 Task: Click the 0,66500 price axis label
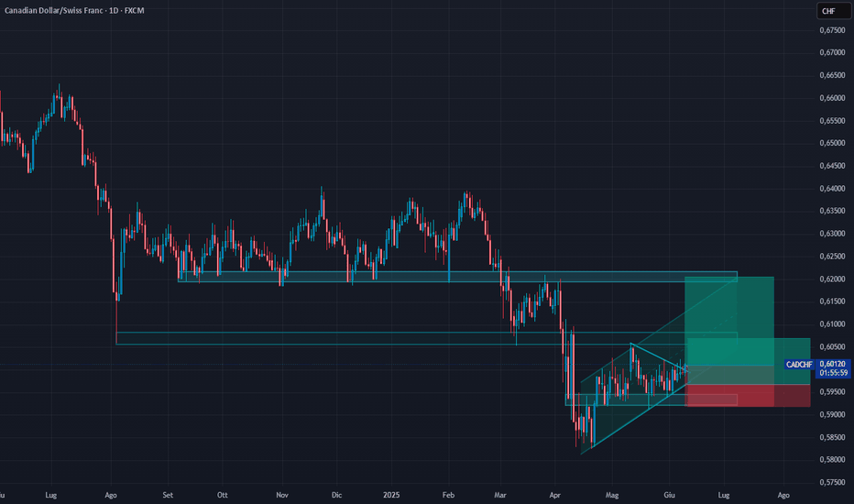pyautogui.click(x=833, y=76)
